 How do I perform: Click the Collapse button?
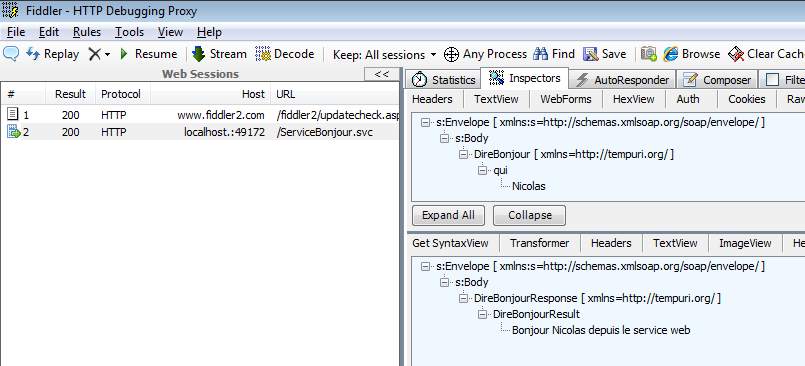[529, 215]
